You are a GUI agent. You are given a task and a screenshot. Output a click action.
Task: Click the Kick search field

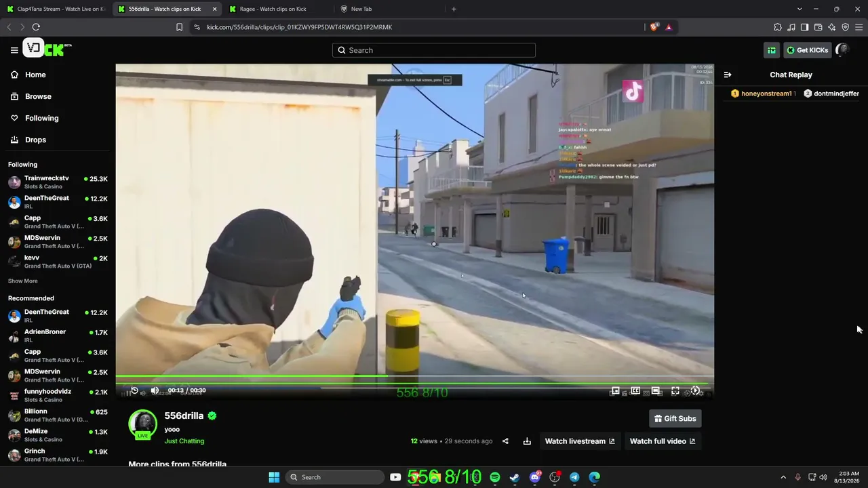pyautogui.click(x=434, y=50)
